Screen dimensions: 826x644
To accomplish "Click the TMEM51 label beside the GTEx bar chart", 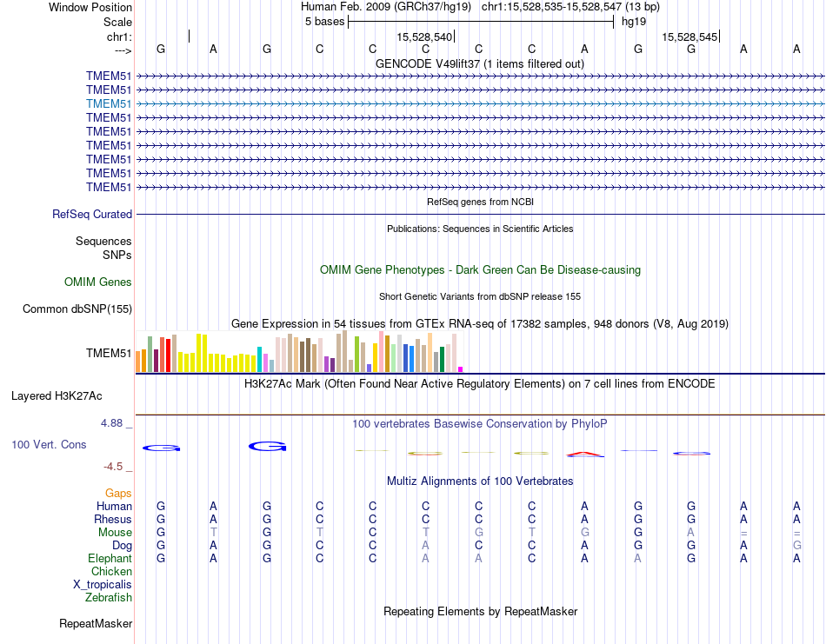I will coord(109,354).
